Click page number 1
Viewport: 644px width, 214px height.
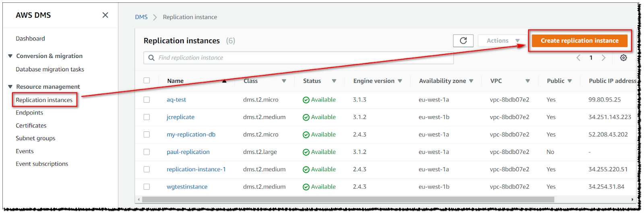pos(591,58)
